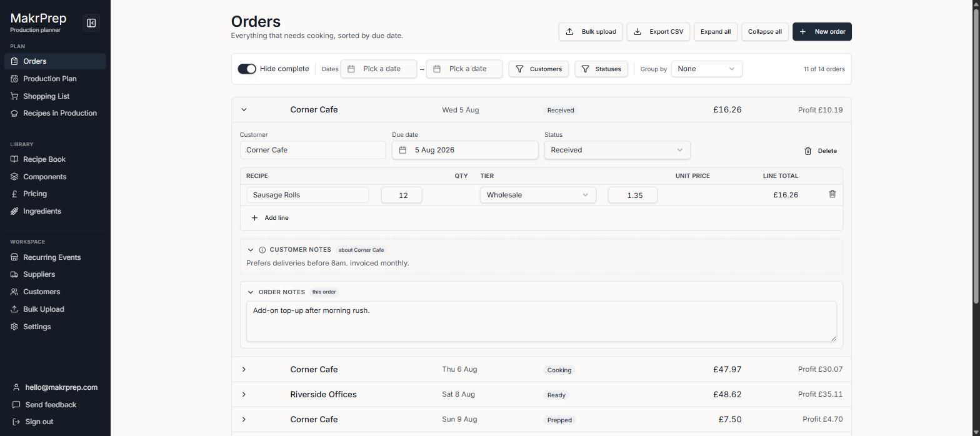Delete the Corner Cafe order

tap(820, 151)
